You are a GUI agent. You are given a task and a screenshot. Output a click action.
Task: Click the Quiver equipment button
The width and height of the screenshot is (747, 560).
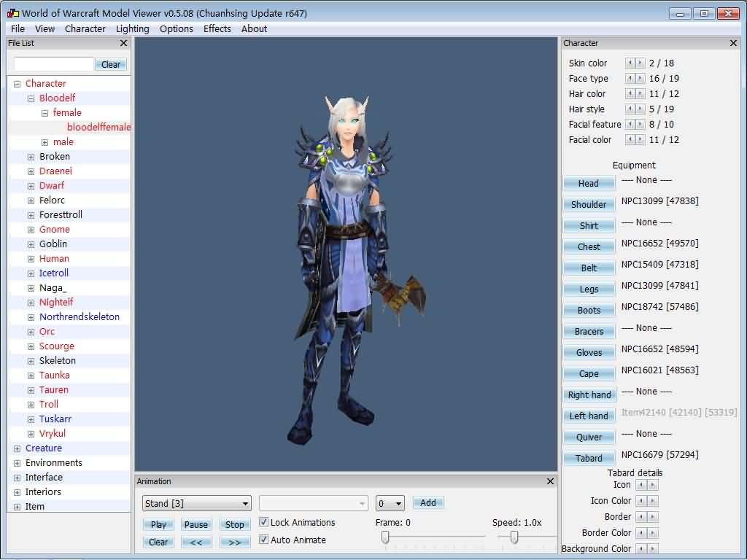click(x=589, y=437)
